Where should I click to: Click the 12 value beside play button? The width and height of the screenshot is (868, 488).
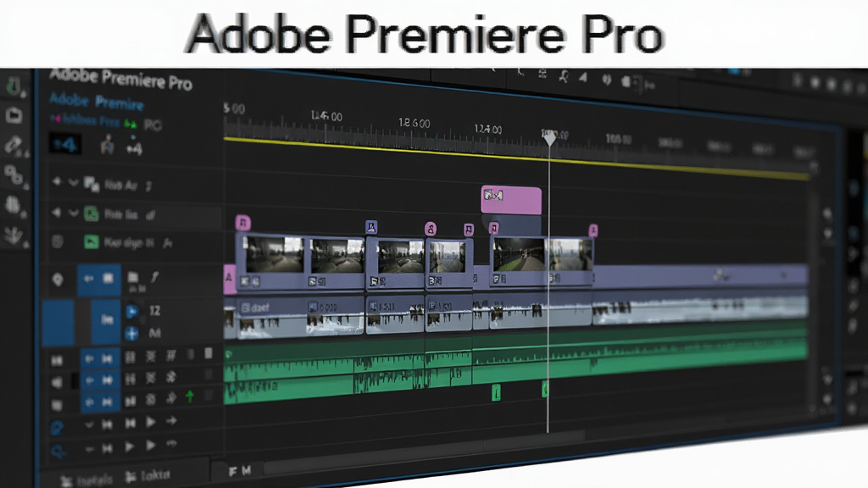154,311
